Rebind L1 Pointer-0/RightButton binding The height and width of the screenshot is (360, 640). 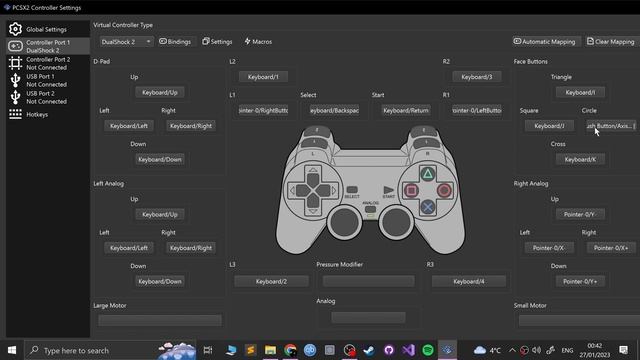click(x=263, y=110)
